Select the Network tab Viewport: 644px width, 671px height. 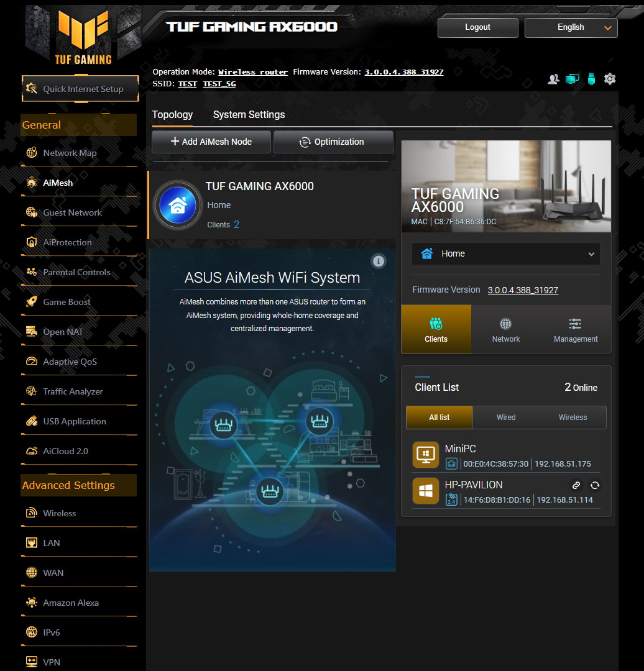pyautogui.click(x=506, y=329)
